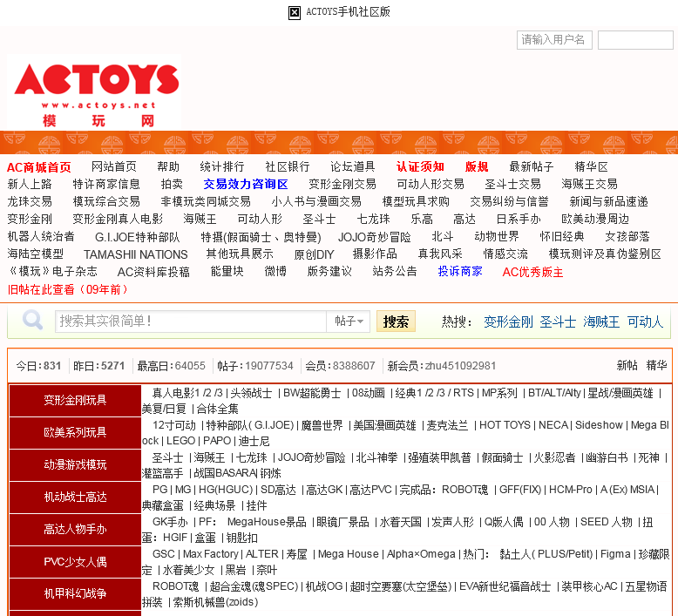Open 欧美动漫周边
Screen dimensions: 678x616
click(595, 220)
